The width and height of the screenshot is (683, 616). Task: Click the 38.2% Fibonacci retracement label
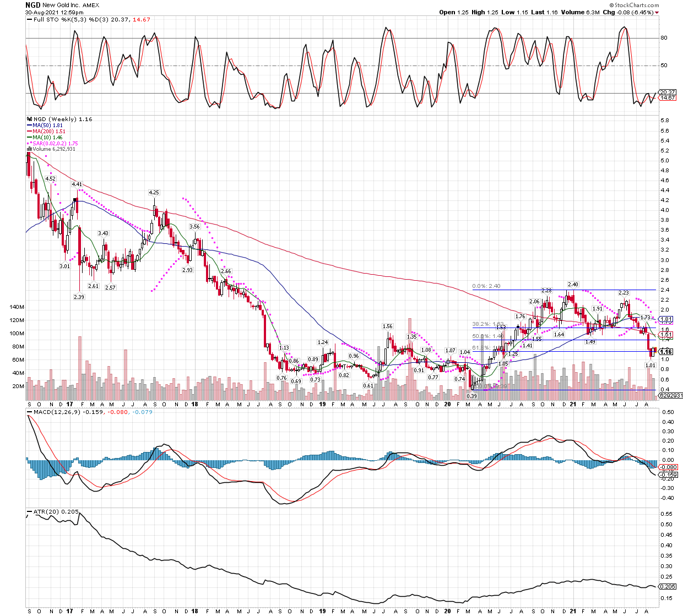coord(489,325)
